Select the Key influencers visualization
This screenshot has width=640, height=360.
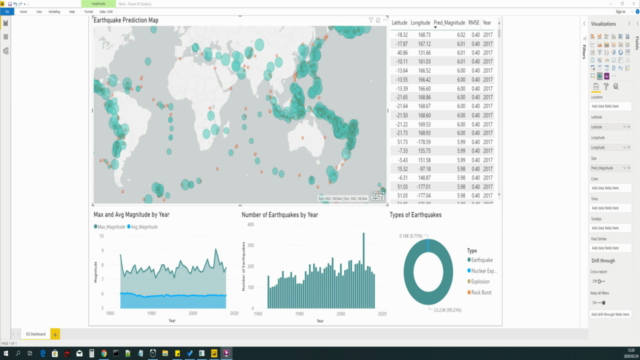tap(628, 68)
